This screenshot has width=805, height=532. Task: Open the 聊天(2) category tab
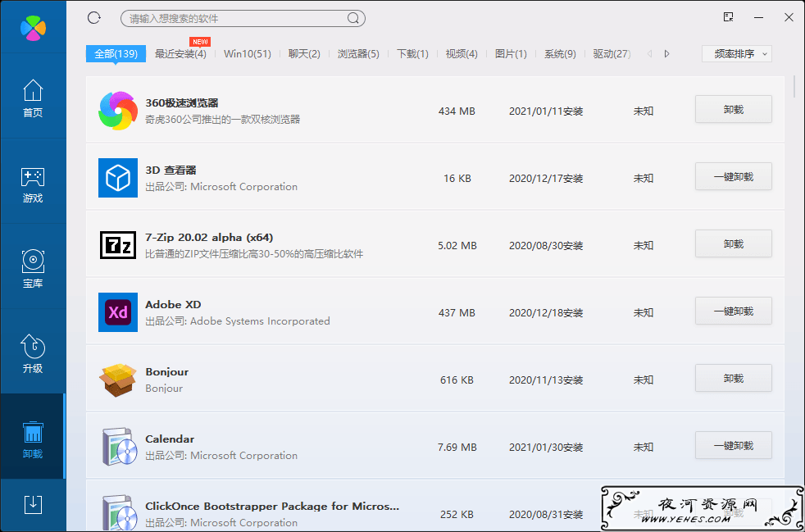tap(304, 54)
